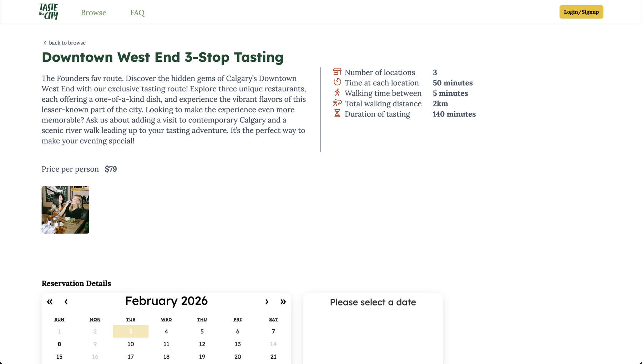Click the Taste the City logo
642x364 pixels.
point(49,12)
